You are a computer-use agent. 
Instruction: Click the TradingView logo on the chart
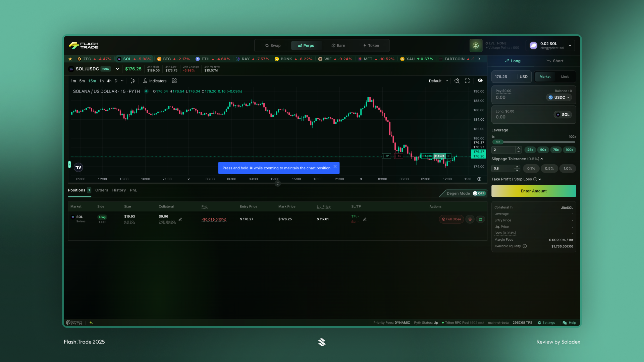78,167
